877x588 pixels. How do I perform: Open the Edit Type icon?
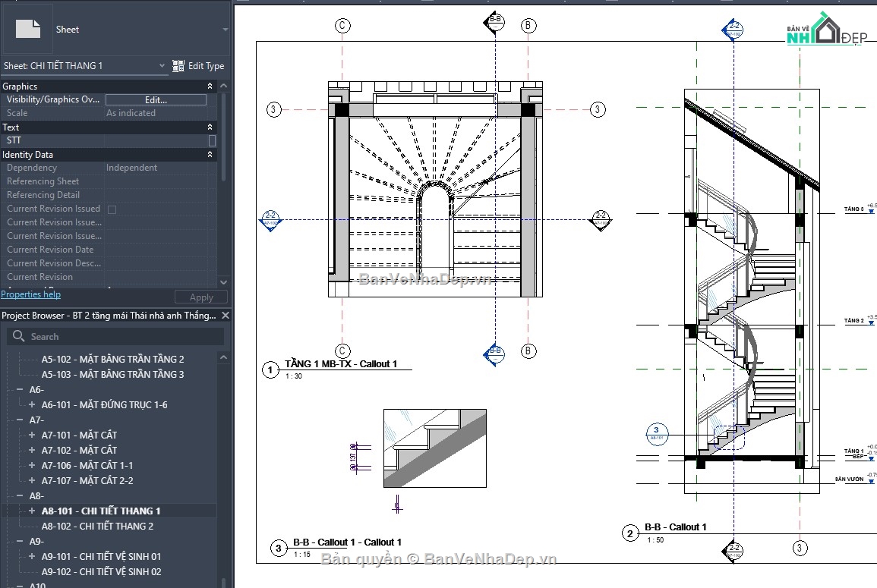[x=178, y=66]
